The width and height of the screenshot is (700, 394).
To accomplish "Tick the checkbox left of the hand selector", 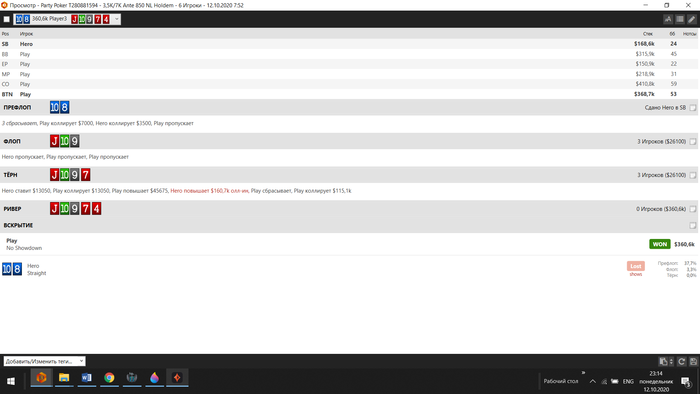I will pos(7,19).
